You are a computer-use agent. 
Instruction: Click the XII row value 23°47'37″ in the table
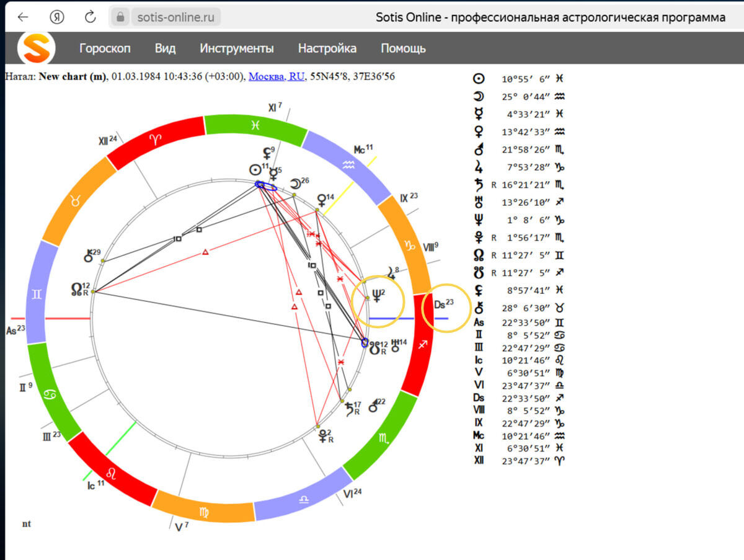click(525, 460)
